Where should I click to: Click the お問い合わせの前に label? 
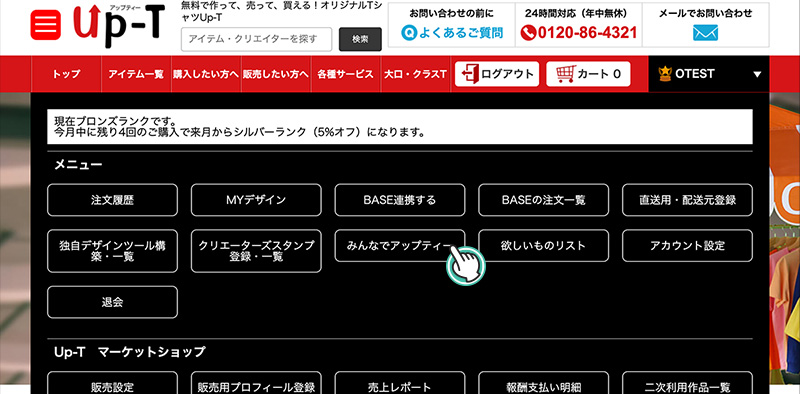452,14
